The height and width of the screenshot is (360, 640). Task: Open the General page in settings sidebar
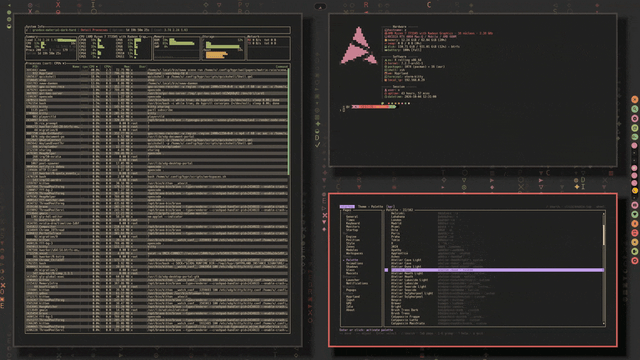coord(352,217)
